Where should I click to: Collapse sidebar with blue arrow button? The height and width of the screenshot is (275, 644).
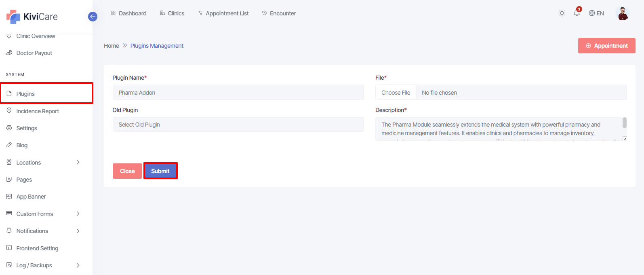click(x=93, y=17)
